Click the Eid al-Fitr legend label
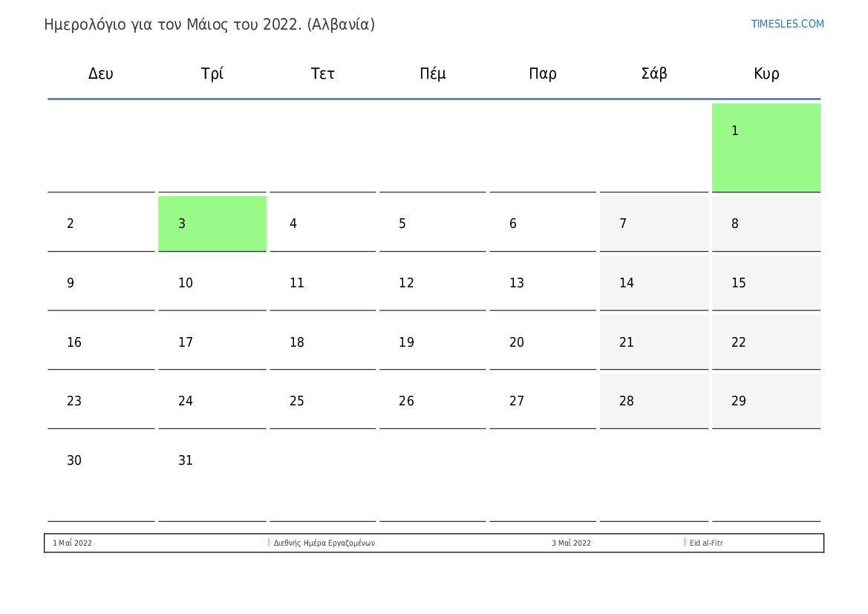The width and height of the screenshot is (868, 614). tap(706, 543)
